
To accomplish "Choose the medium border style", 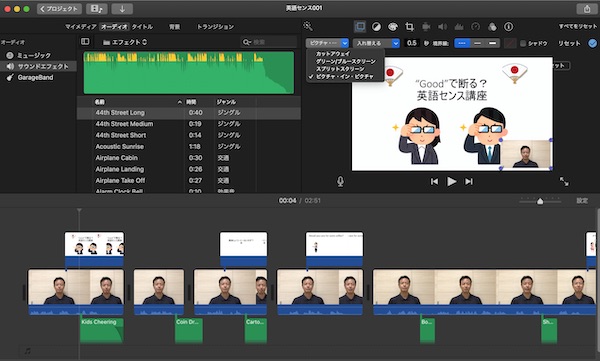I will 477,43.
